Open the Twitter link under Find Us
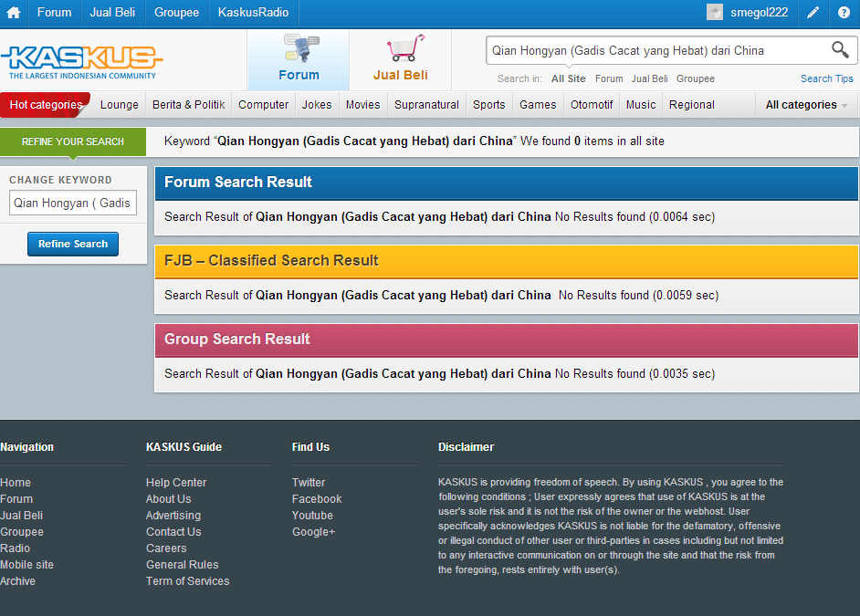Viewport: 860px width, 616px height. coord(309,482)
